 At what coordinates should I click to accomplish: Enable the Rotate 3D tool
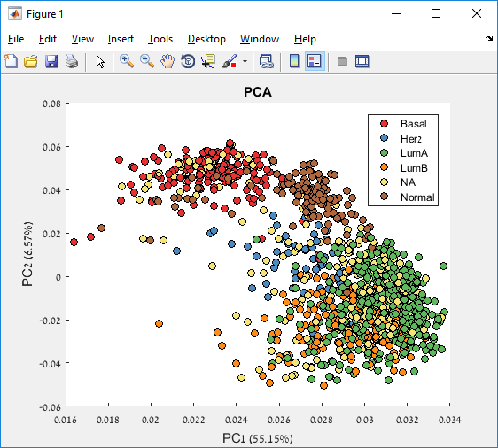(188, 61)
